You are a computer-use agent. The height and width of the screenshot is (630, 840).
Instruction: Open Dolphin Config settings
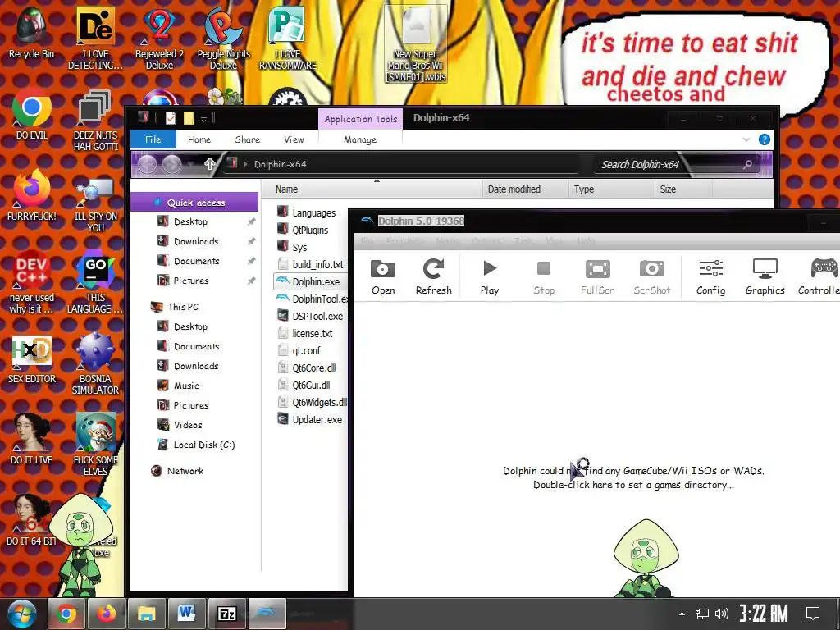[x=711, y=277]
